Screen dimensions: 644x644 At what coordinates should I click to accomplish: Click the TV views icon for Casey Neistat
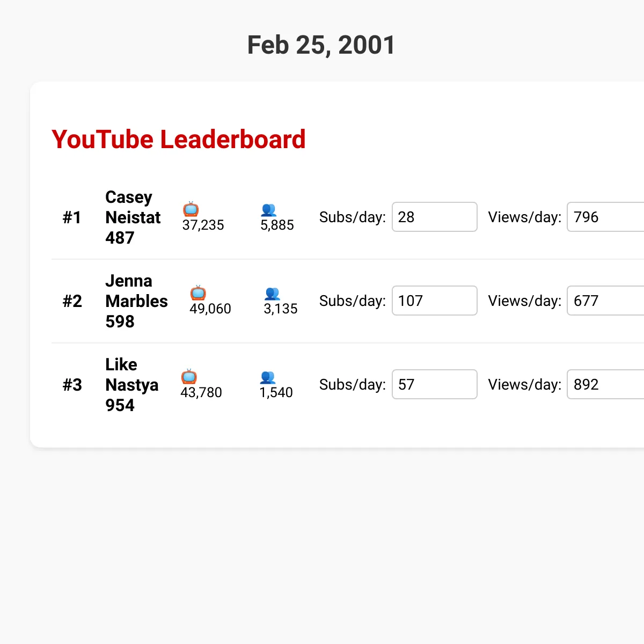coord(191,209)
